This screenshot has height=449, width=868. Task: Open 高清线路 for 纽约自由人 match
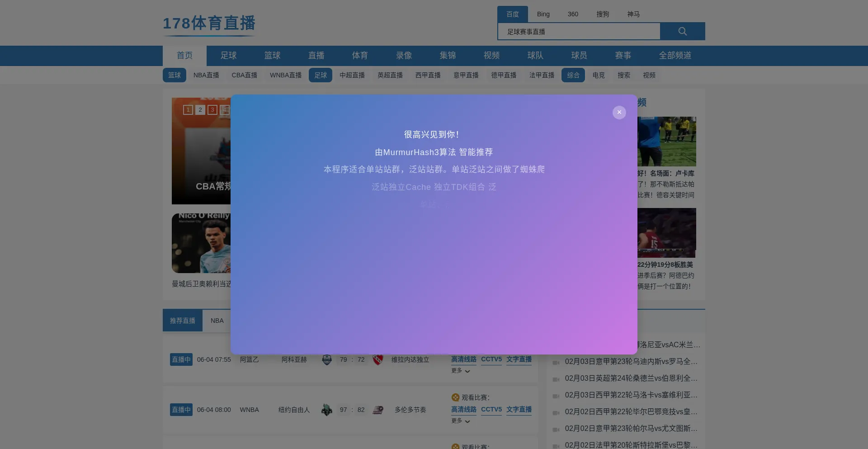[464, 410]
